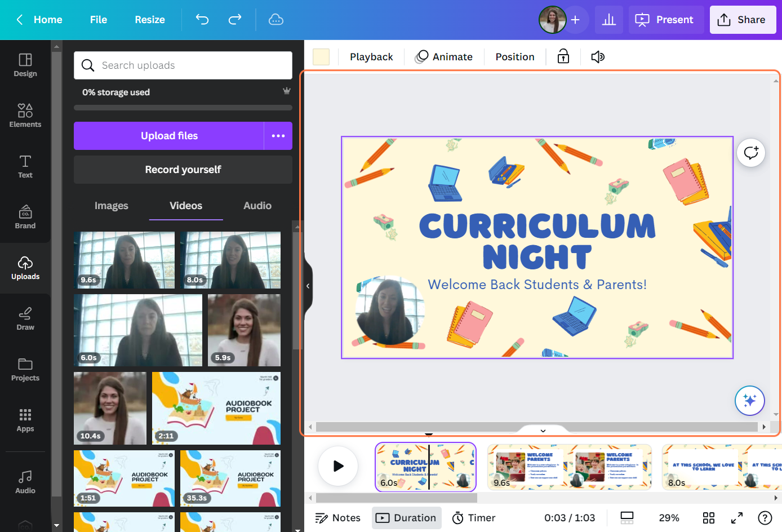
Task: Select the 9.6s timeline clip
Action: [x=570, y=467]
